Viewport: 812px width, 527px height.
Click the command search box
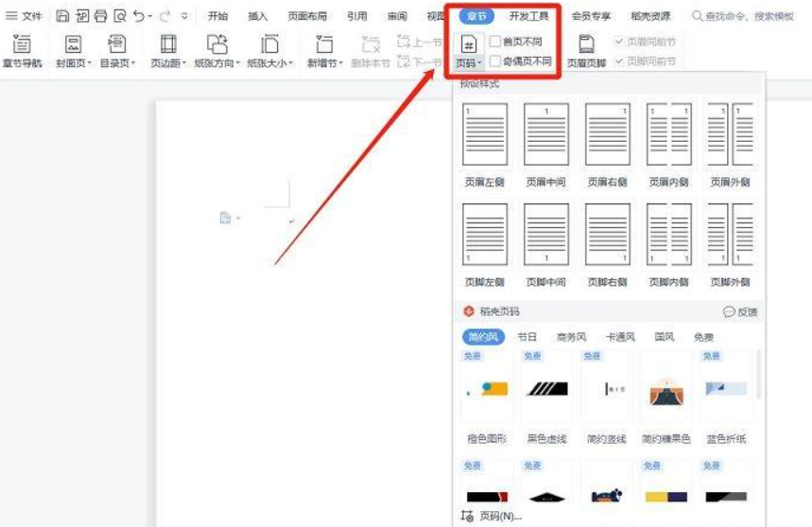click(x=743, y=17)
